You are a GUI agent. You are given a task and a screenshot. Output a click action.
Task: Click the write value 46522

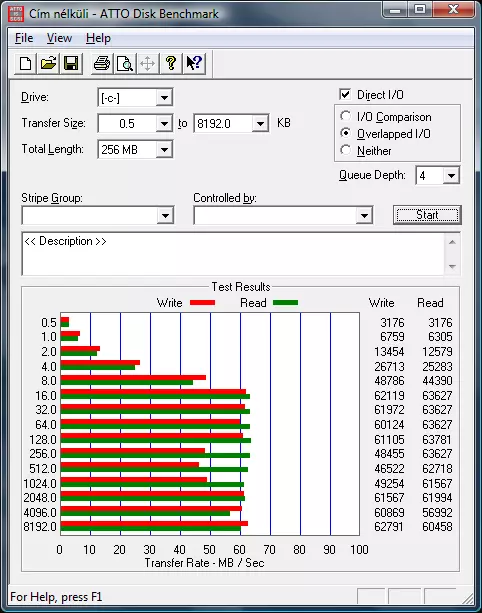[x=389, y=468]
